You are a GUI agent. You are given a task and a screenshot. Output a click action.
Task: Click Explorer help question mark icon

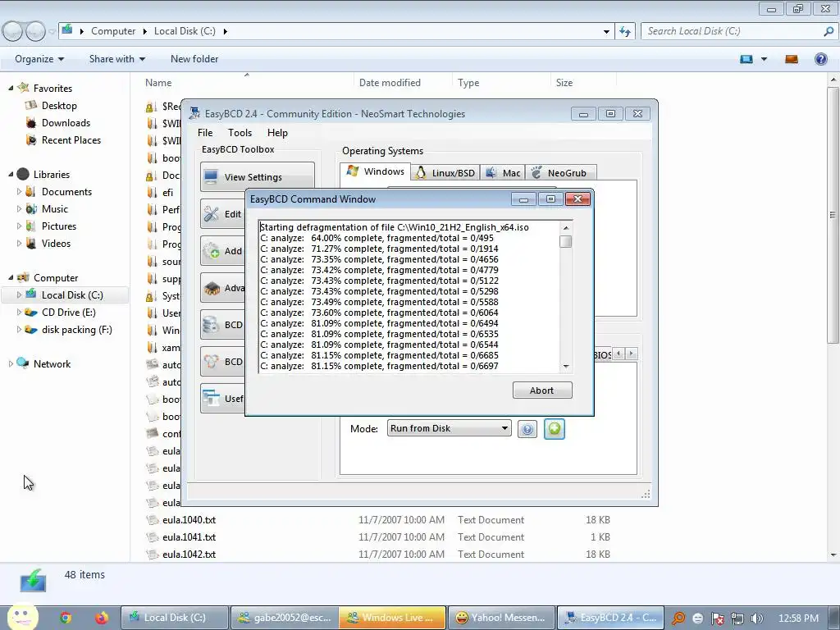[820, 59]
